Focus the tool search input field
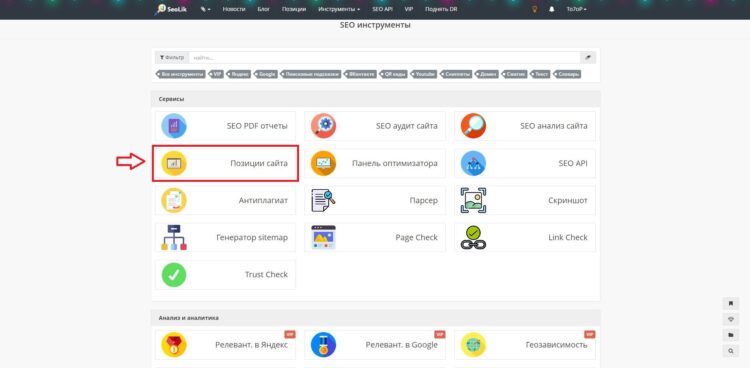 (x=385, y=57)
